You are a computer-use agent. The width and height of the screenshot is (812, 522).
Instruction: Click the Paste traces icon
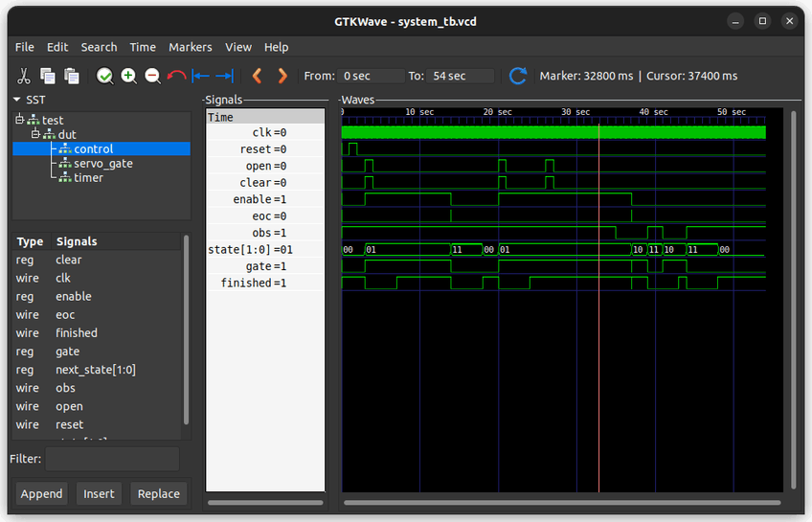72,76
